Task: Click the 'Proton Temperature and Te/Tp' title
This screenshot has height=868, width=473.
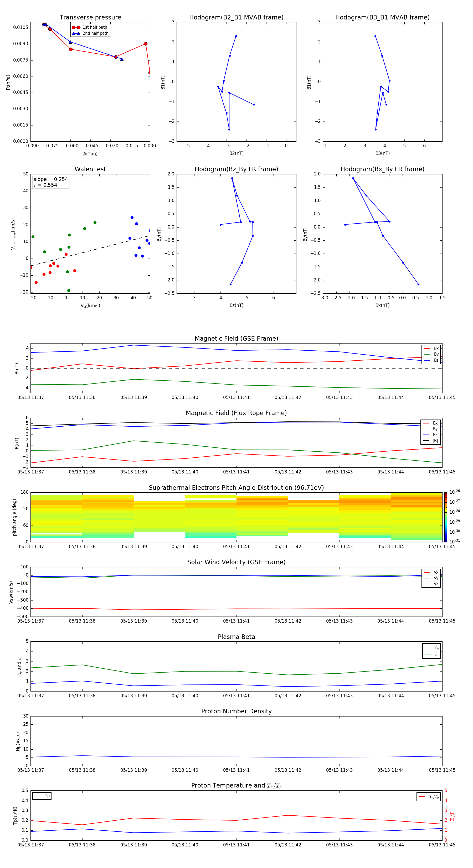Action: (236, 786)
